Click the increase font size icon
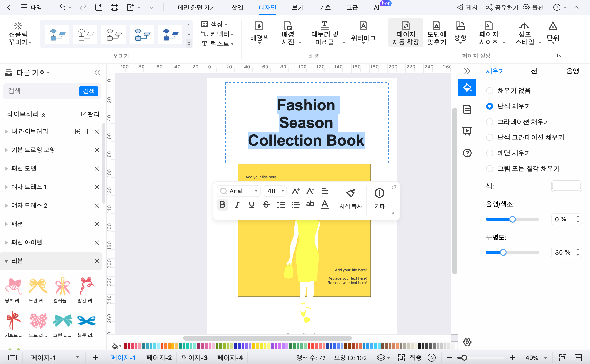The width and height of the screenshot is (590, 364). coord(295,191)
